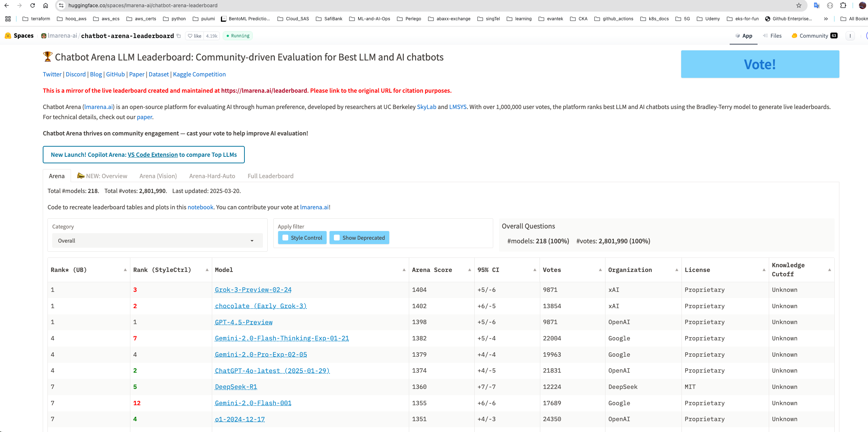This screenshot has height=432, width=868.
Task: Like the chatbot-arena-leaderboard space
Action: [x=195, y=36]
